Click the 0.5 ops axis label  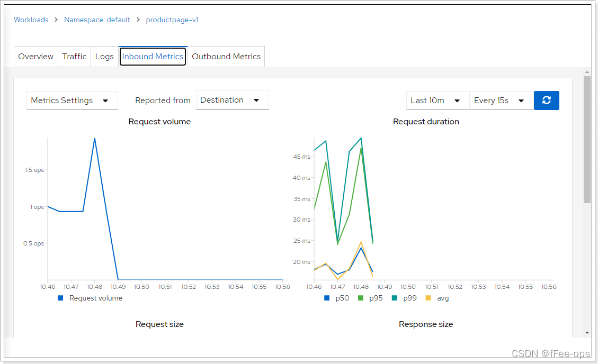coord(33,243)
